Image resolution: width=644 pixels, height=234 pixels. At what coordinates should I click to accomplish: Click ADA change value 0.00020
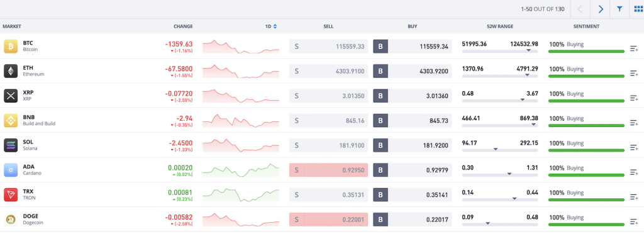click(180, 167)
